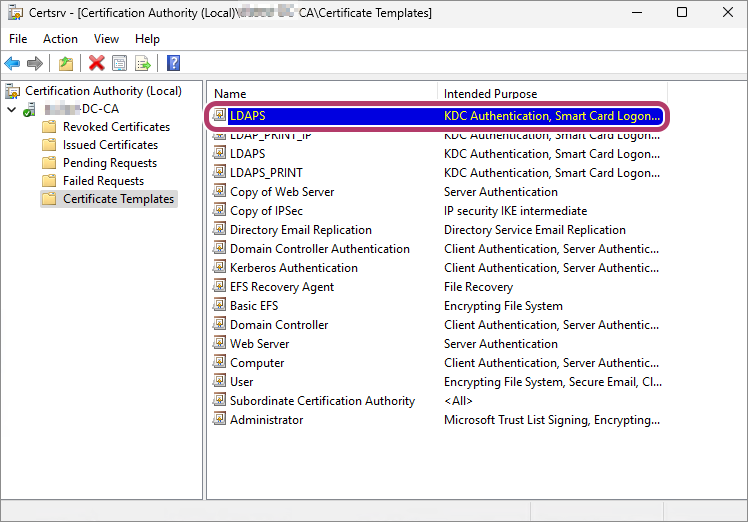Click the Up one level folder icon
748x522 pixels.
65,63
